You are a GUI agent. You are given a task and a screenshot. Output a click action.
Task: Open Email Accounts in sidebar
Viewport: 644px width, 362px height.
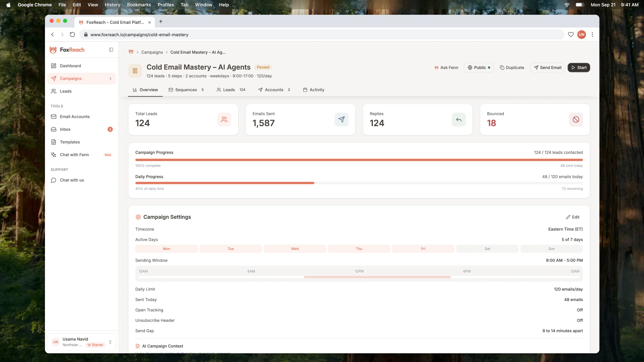(82, 116)
